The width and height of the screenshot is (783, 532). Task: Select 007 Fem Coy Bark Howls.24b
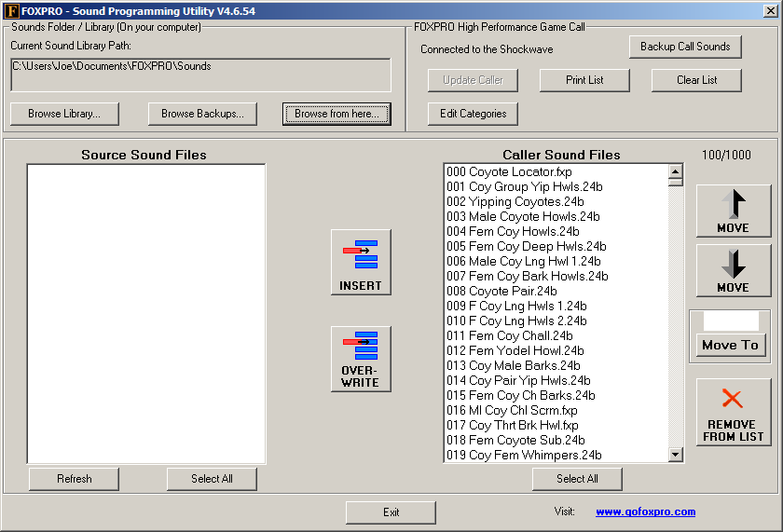pyautogui.click(x=556, y=276)
